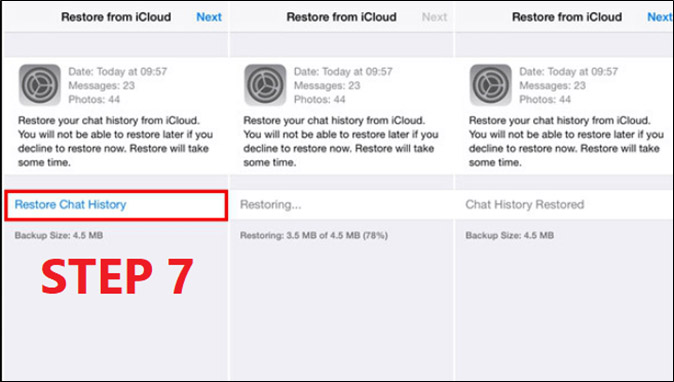Tap Next in first Restore from iCloud panel

[x=209, y=17]
